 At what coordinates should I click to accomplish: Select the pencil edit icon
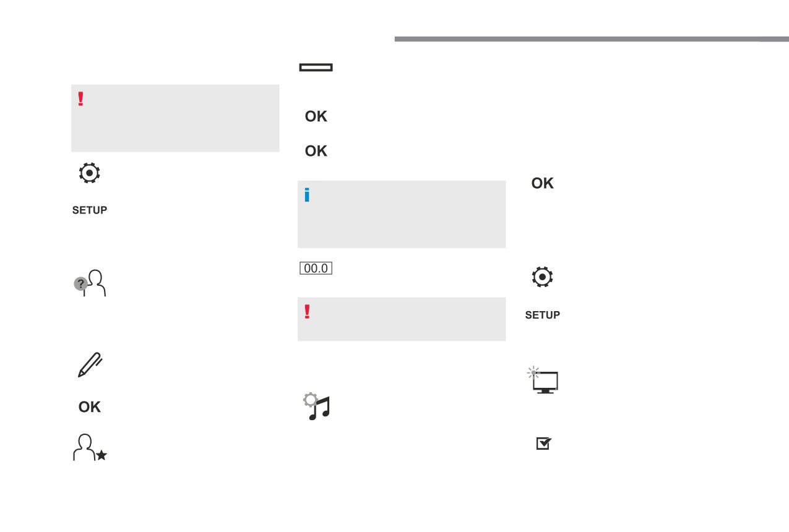(90, 365)
